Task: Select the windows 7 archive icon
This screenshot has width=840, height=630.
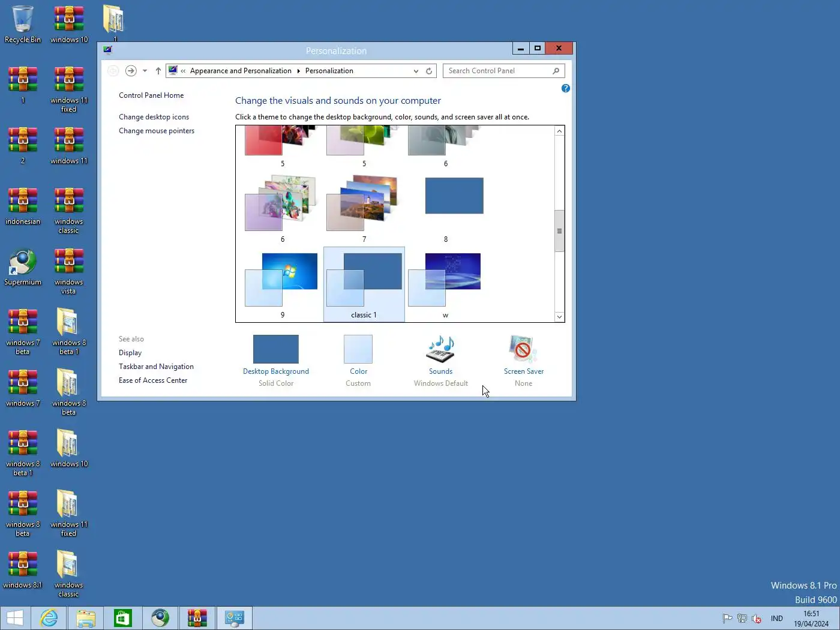Action: [23, 388]
